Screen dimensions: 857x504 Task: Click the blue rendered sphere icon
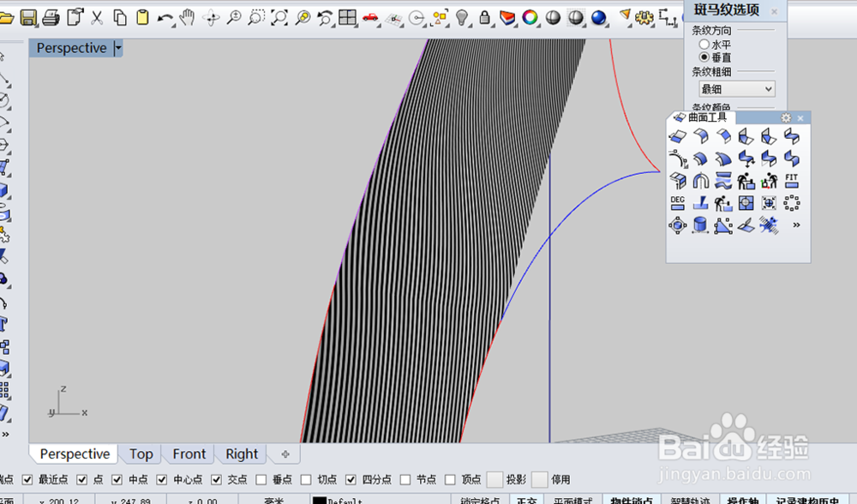598,17
